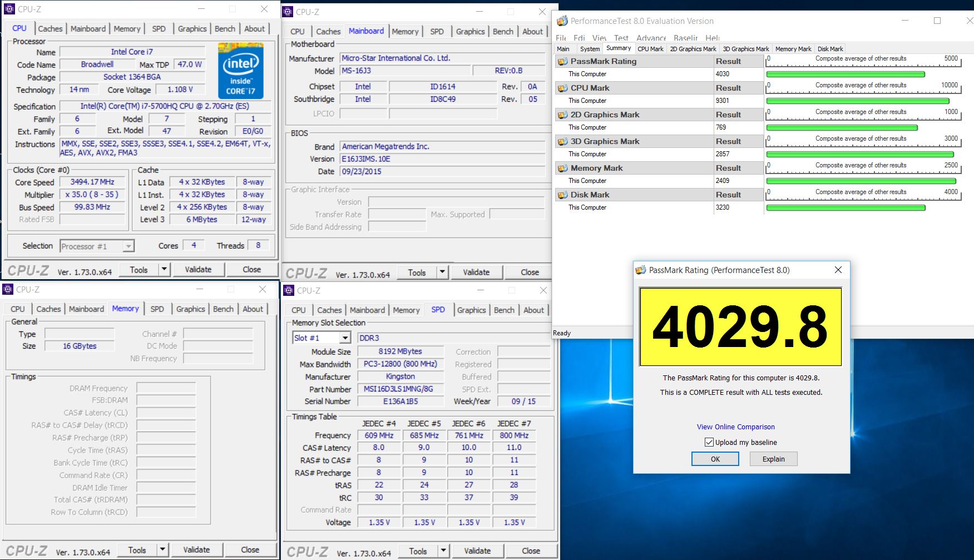Click the Disk Mark row icon
The image size is (974, 560).
[562, 195]
